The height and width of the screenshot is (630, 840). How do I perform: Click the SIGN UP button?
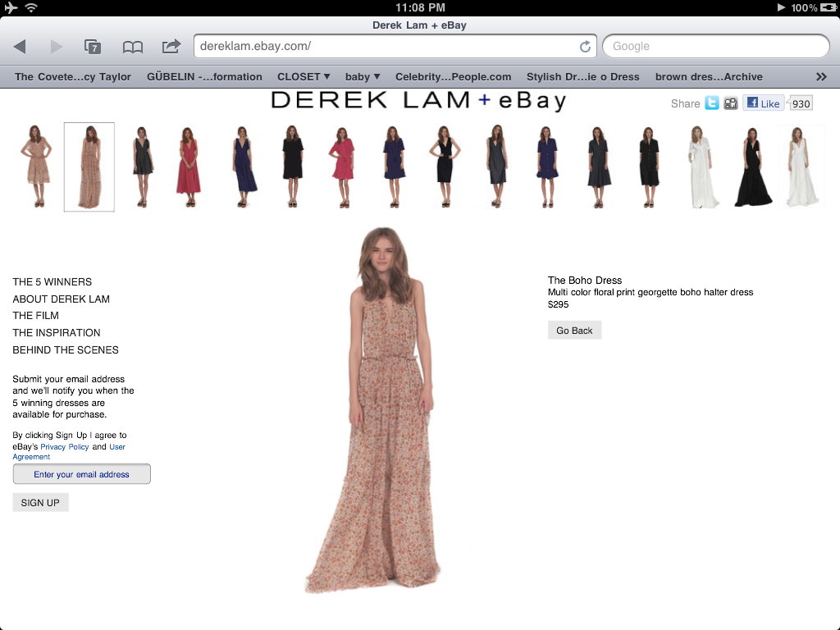point(40,503)
